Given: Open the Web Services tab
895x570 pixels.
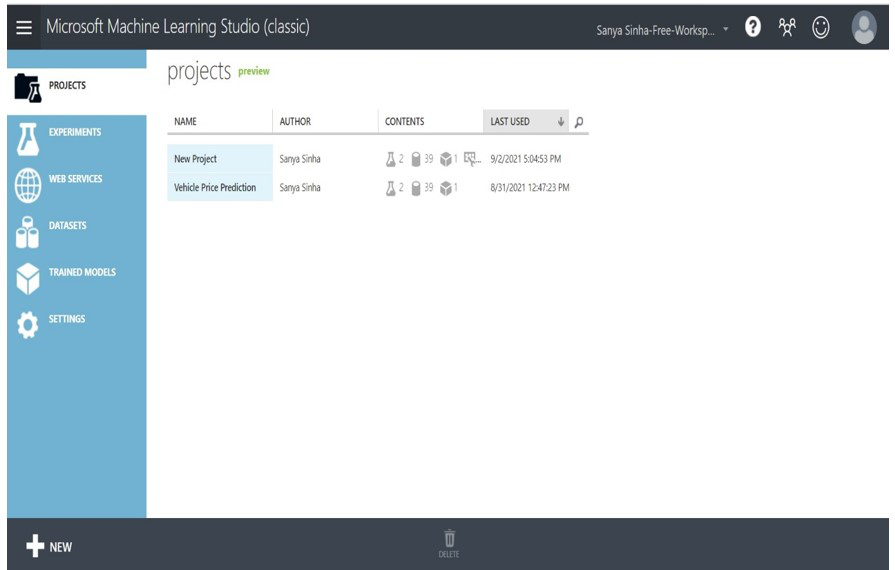Looking at the screenshot, I should click(x=75, y=179).
